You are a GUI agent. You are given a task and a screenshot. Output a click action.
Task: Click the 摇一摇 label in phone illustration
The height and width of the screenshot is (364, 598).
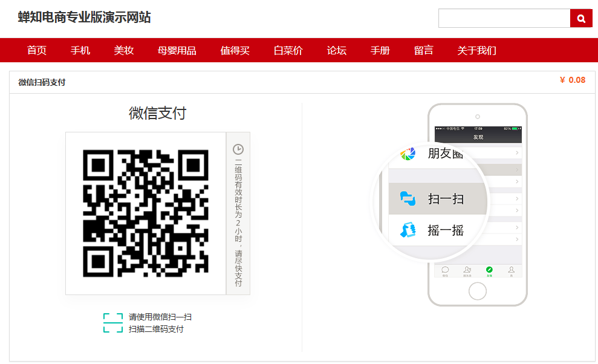pyautogui.click(x=446, y=230)
